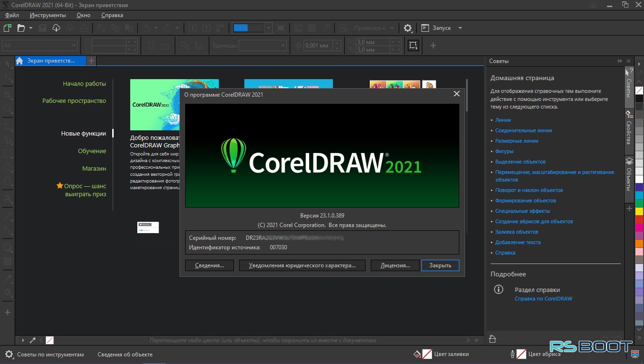Viewport: 644px width, 364px height.
Task: Select Новые функции in welcome sidebar
Action: [84, 133]
